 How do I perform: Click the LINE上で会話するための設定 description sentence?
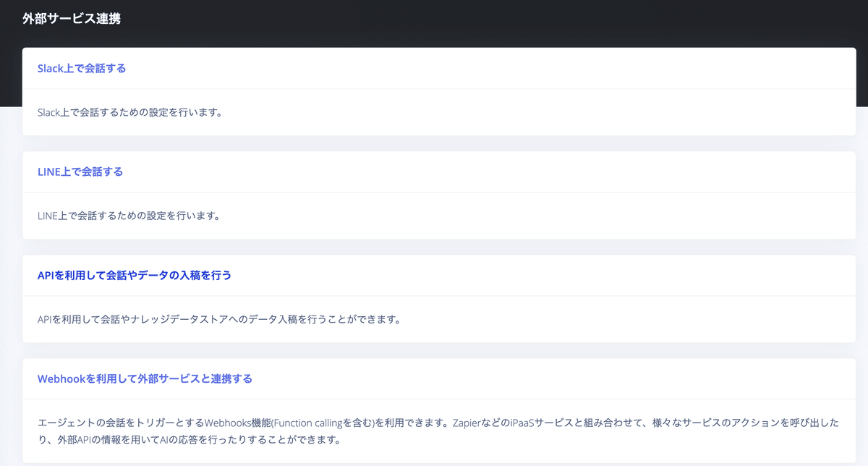pos(128,216)
